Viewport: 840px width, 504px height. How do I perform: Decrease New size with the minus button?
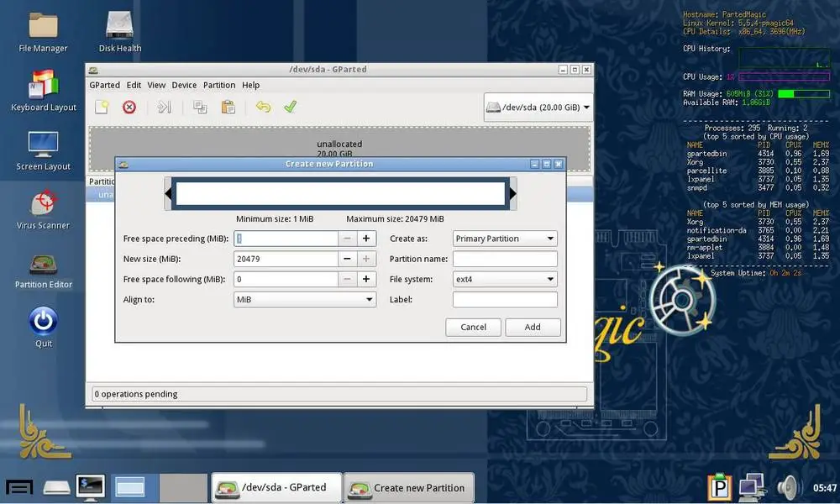[347, 259]
